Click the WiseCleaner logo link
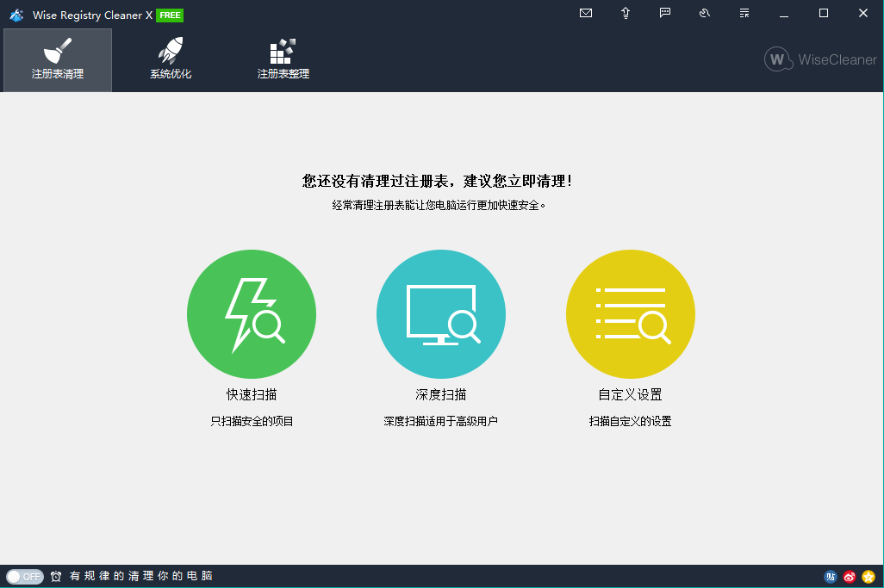884x588 pixels. point(820,59)
